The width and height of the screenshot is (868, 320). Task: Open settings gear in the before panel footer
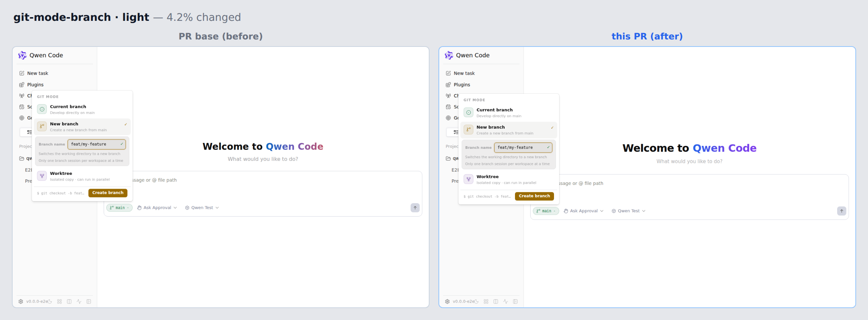[x=21, y=301]
